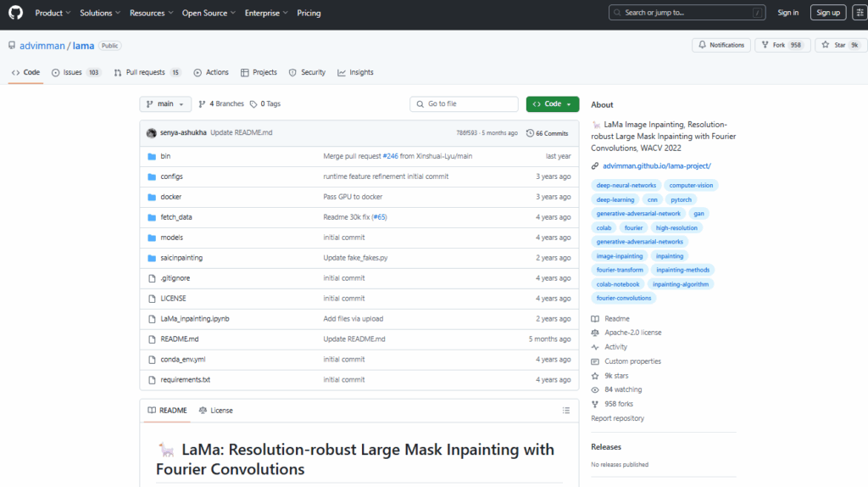Switch to the Projects tab
868x487 pixels.
259,73
